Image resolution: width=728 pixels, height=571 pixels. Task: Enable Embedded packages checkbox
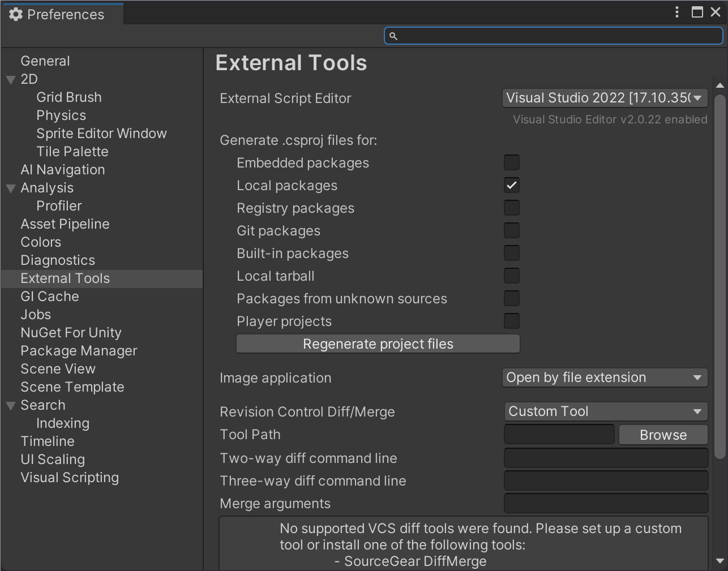tap(512, 163)
